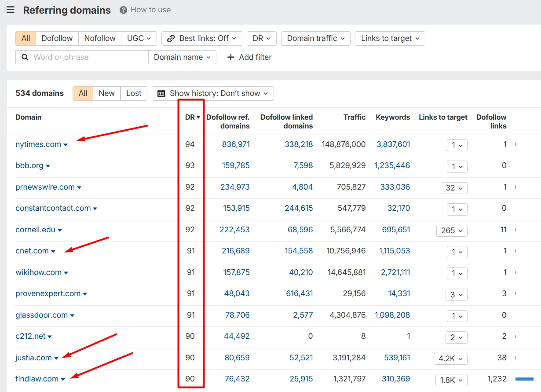Viewport: 541px width, 392px height.
Task: Open the nytimes.com domain link
Action: pyautogui.click(x=38, y=144)
